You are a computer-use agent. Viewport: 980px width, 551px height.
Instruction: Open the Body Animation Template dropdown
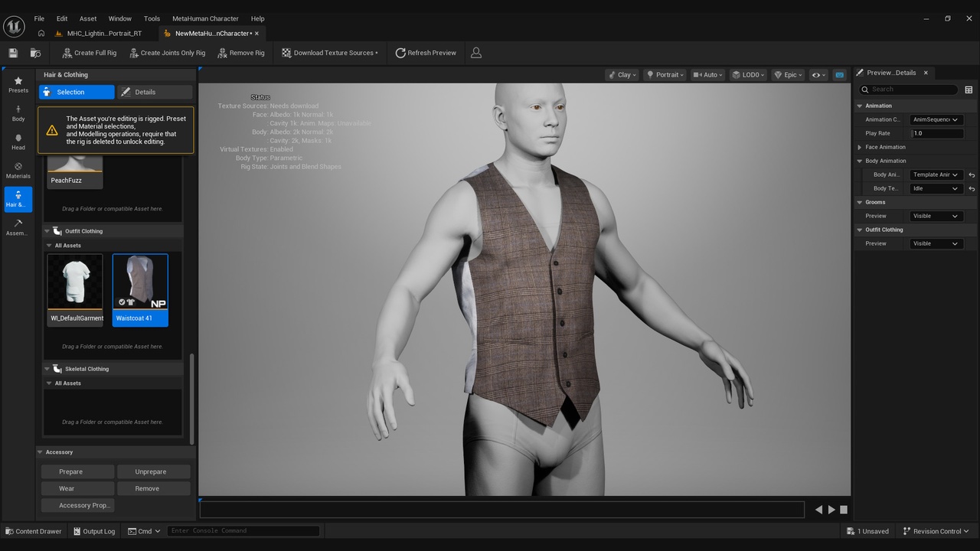936,174
